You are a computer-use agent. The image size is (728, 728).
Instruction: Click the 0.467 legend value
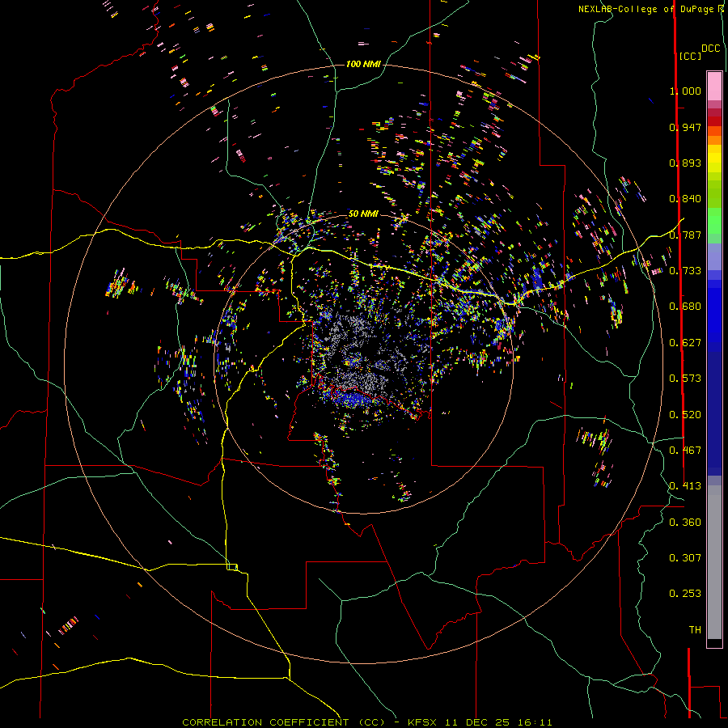coord(685,451)
